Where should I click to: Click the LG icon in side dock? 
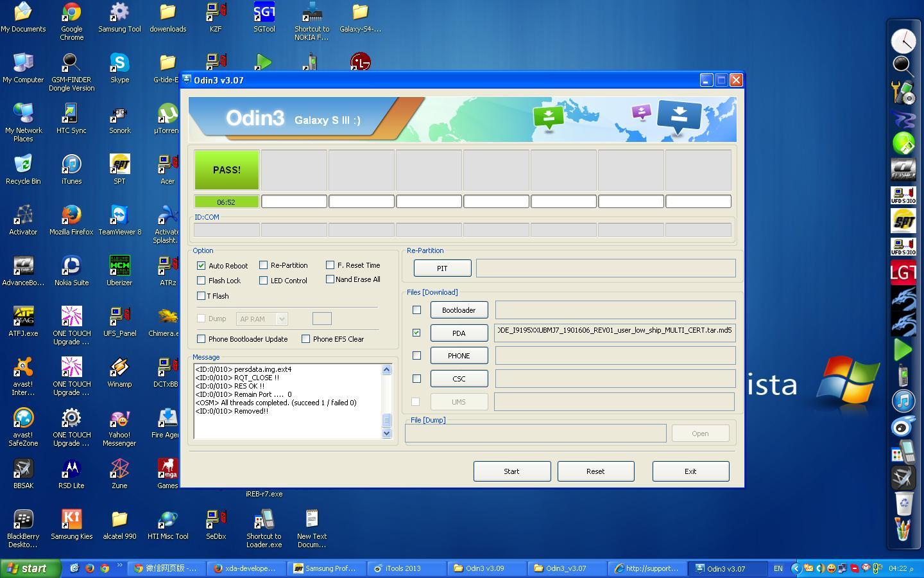(x=903, y=273)
